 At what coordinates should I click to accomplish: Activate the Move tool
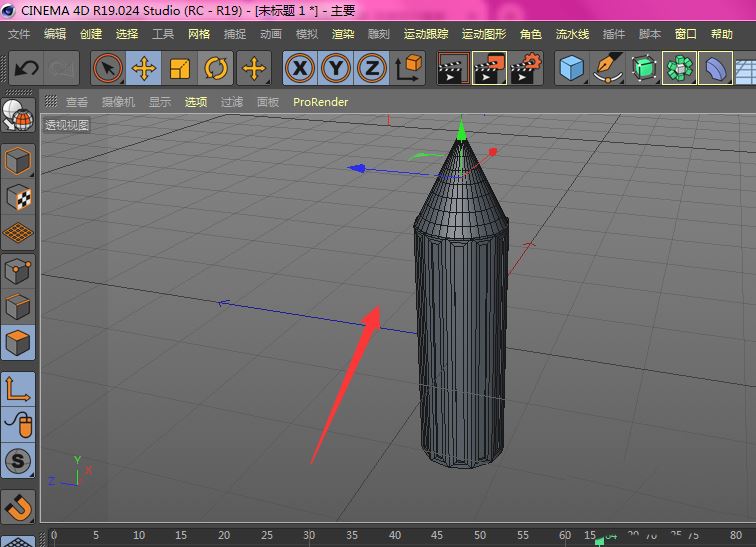tap(144, 69)
